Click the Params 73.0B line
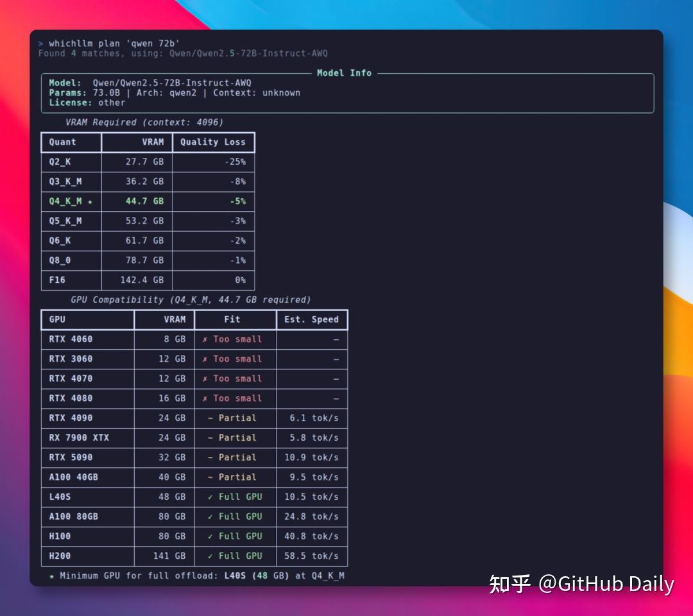 coord(175,93)
